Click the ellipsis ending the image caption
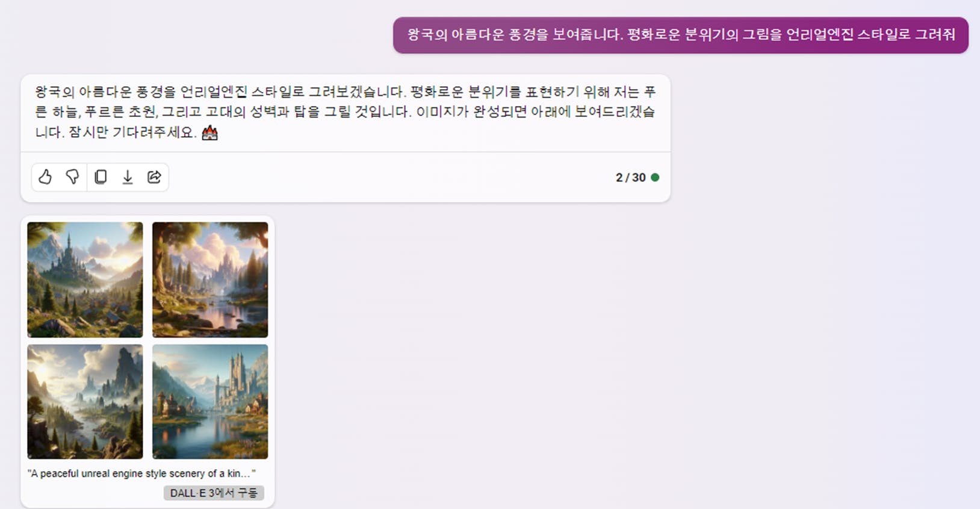980x509 pixels. 246,474
